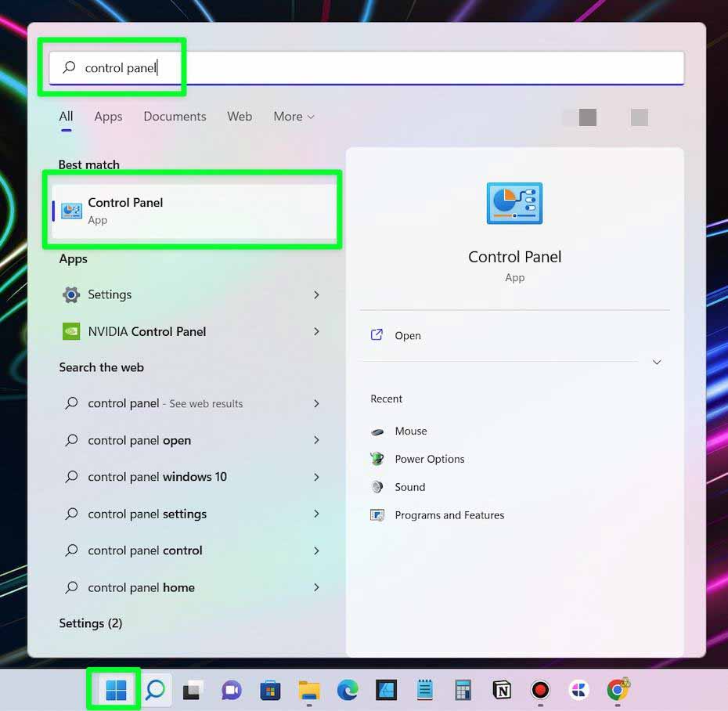Click Open in the preview pane
Viewport: 728px width, 711px height.
[408, 335]
